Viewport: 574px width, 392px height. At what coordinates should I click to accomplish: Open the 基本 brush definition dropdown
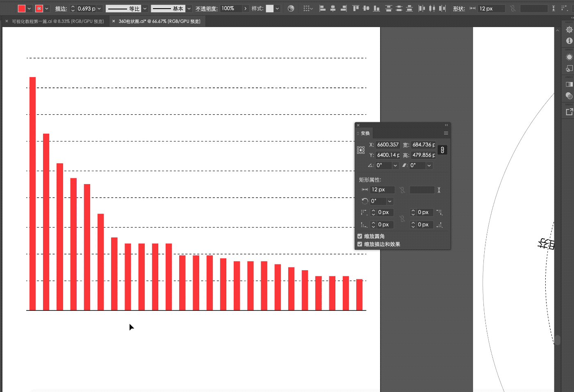[189, 9]
